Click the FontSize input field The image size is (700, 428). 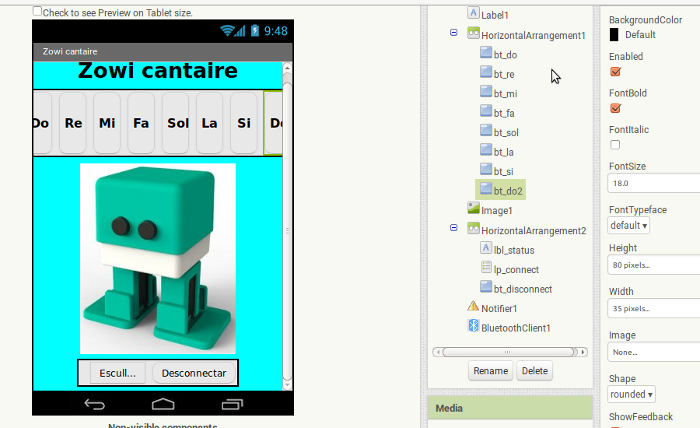point(654,183)
